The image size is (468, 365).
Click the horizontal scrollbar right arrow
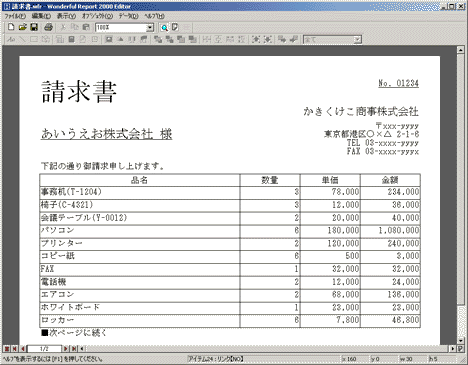pos(453,349)
